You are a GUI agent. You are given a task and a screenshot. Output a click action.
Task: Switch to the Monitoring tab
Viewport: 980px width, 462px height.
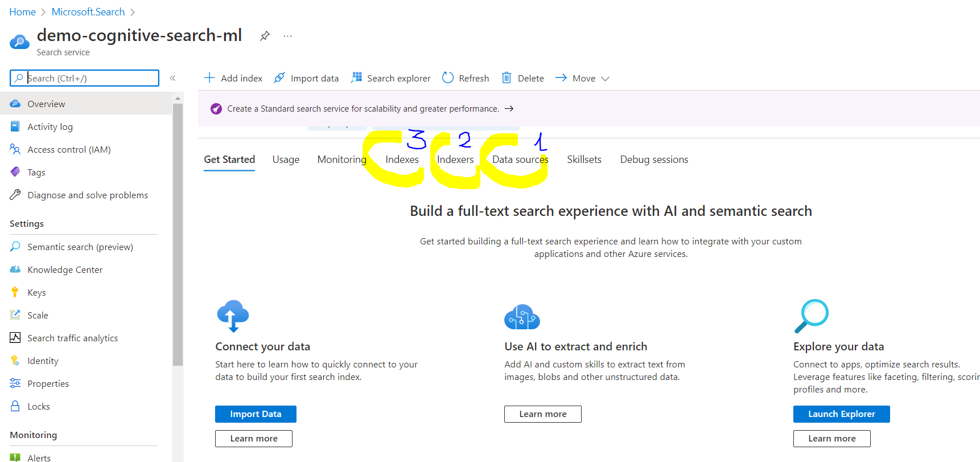[x=342, y=160]
